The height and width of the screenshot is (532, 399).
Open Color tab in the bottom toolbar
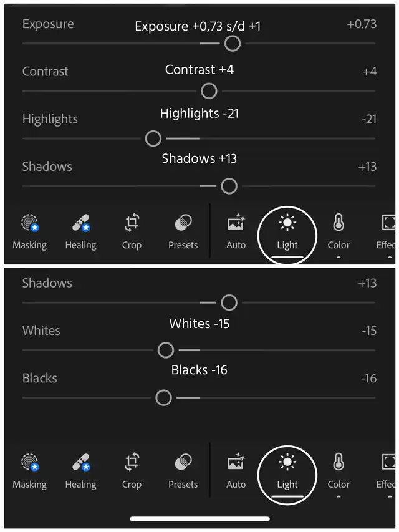[339, 470]
